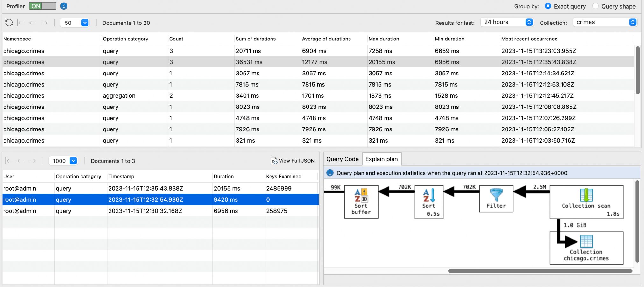Click the profiler info icon
644x287 pixels.
[x=64, y=6]
